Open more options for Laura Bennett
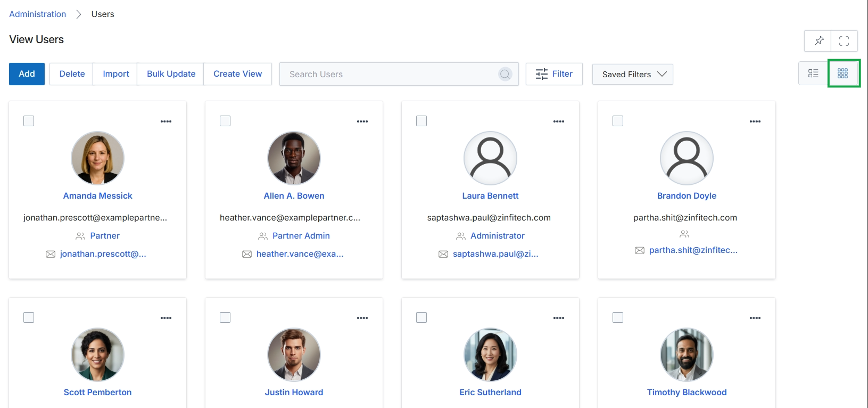 559,121
